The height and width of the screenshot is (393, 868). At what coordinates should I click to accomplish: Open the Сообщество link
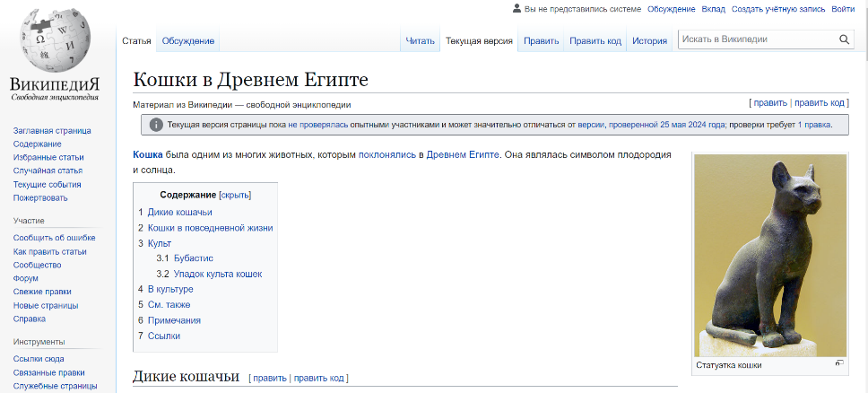tap(37, 265)
